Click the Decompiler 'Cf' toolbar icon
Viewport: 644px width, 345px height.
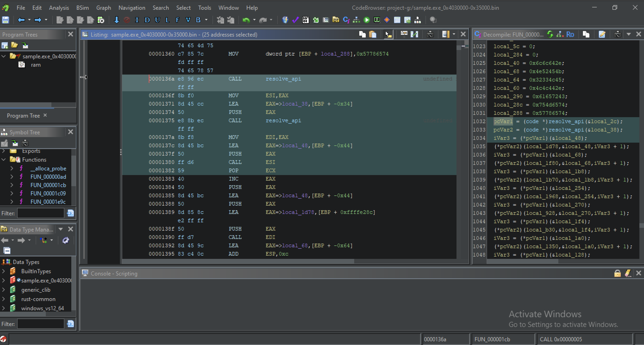(346, 20)
